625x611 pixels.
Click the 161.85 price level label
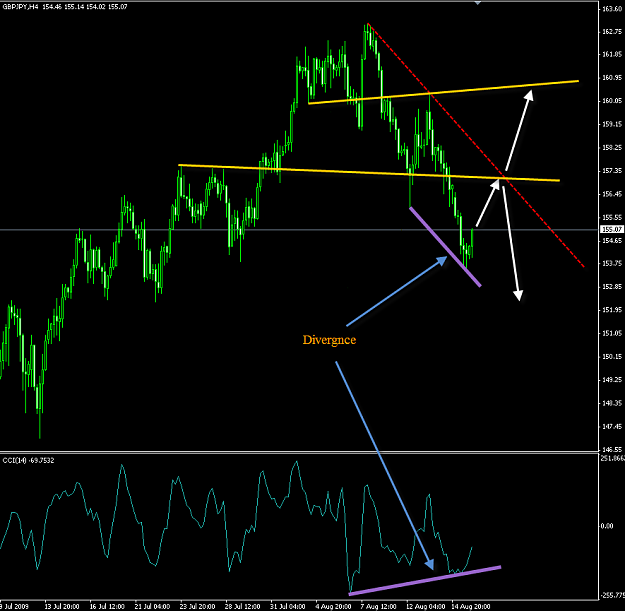click(612, 55)
